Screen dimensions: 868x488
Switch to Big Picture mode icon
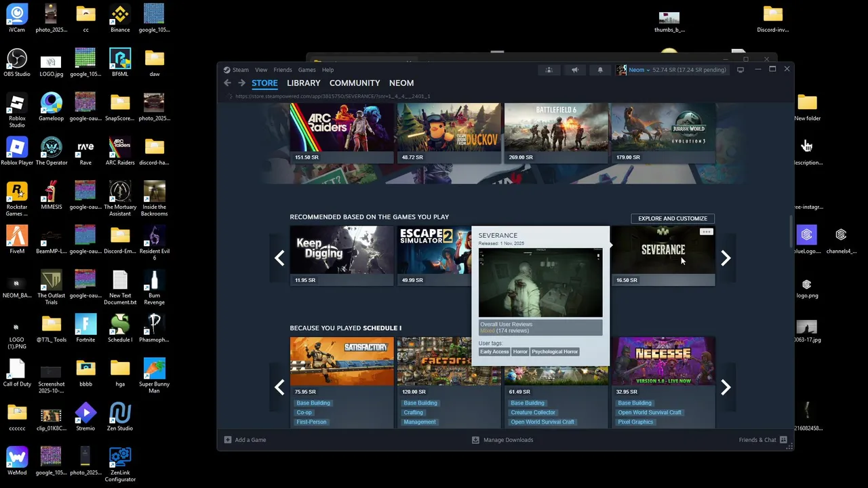coord(741,69)
